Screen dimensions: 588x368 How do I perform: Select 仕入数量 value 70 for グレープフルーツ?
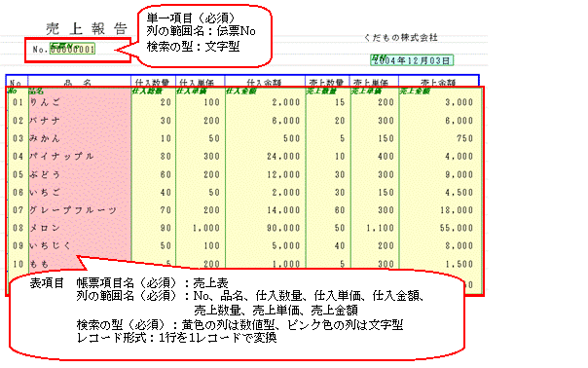coord(165,210)
